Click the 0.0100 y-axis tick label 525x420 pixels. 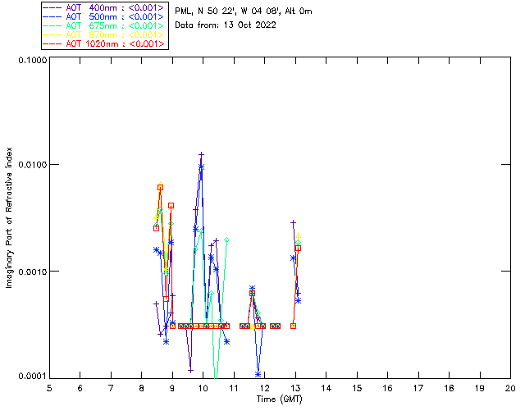point(32,165)
